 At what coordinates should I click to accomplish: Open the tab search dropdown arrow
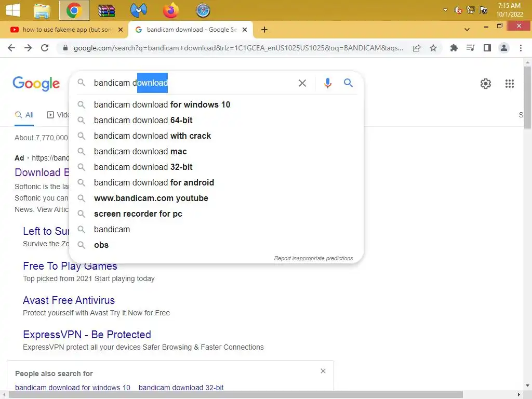pyautogui.click(x=467, y=30)
